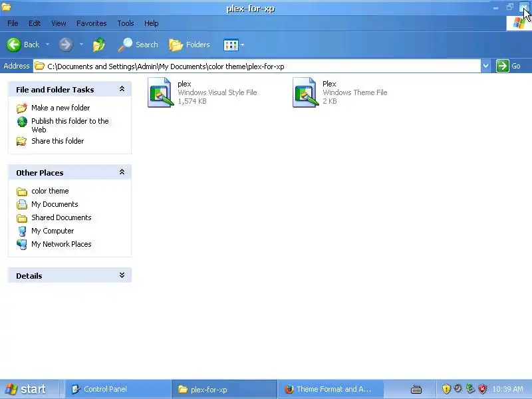This screenshot has width=532, height=399.
Task: Click the color theme folder icon
Action: tap(22, 192)
